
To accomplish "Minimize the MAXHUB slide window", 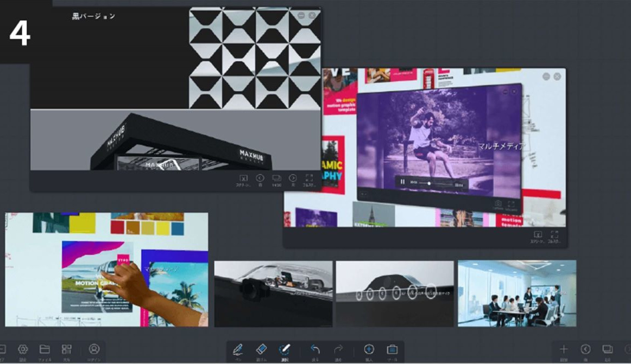I will point(301,15).
